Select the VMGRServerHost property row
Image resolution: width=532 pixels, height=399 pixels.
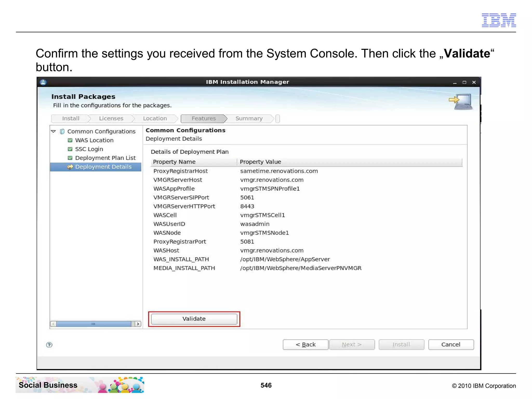click(x=307, y=180)
